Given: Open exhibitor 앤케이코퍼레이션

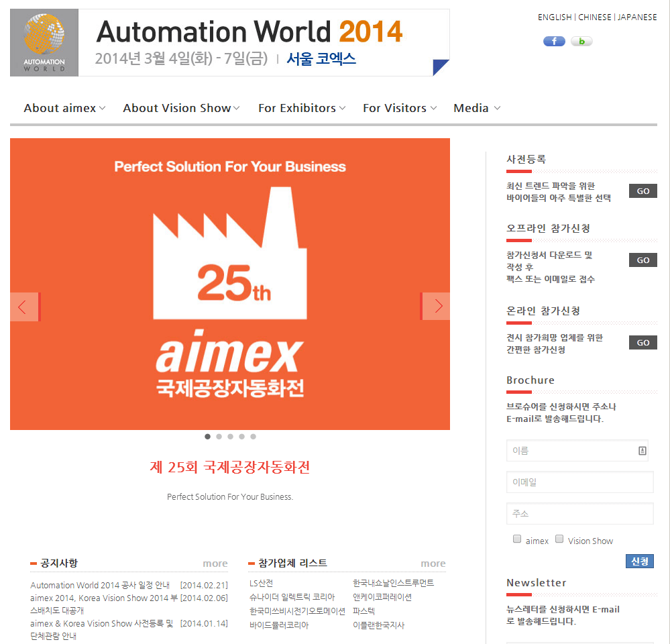Looking at the screenshot, I should [382, 597].
